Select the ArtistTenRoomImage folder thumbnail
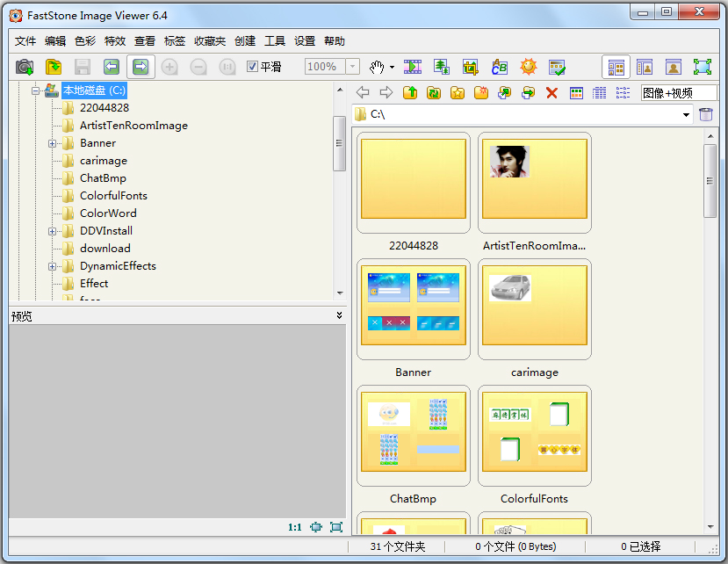Image resolution: width=728 pixels, height=564 pixels. click(x=535, y=183)
